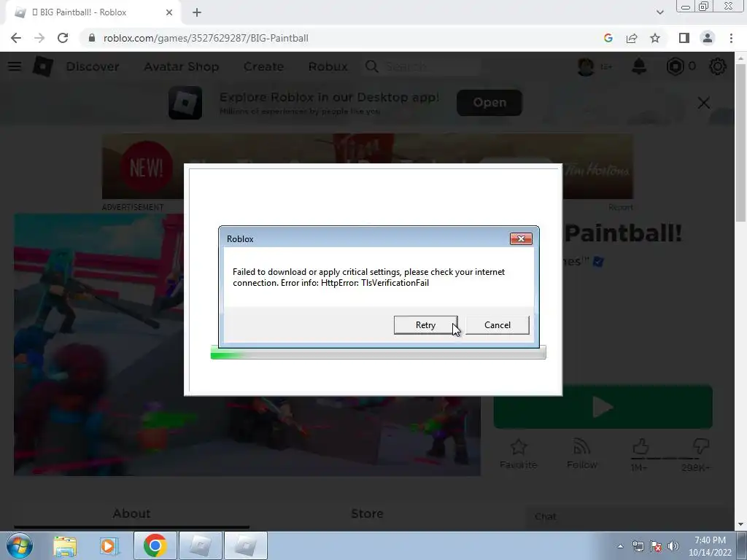Select the BIG Paintball! - Roblox tab
Screen dimensions: 747x560
click(x=93, y=12)
